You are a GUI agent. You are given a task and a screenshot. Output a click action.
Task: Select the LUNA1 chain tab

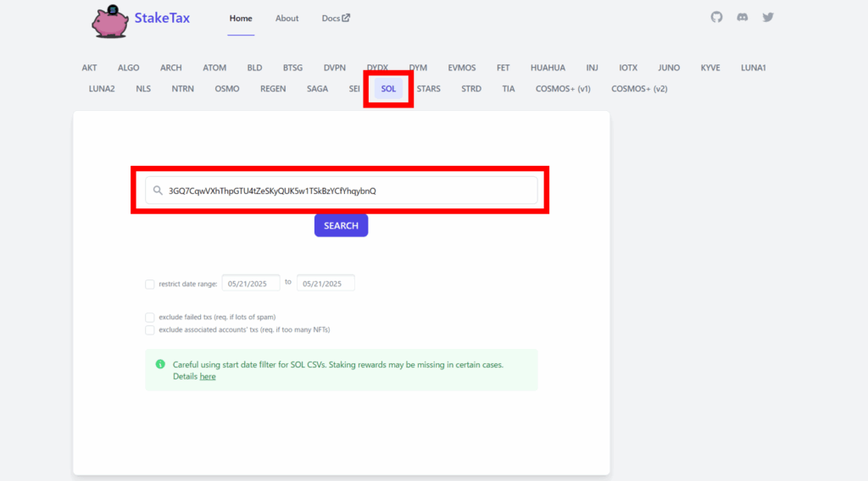click(x=753, y=68)
